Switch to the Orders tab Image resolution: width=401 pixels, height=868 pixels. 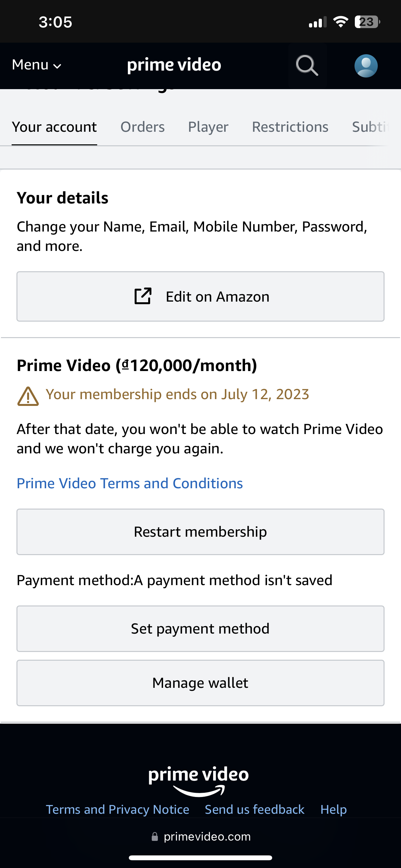(142, 127)
